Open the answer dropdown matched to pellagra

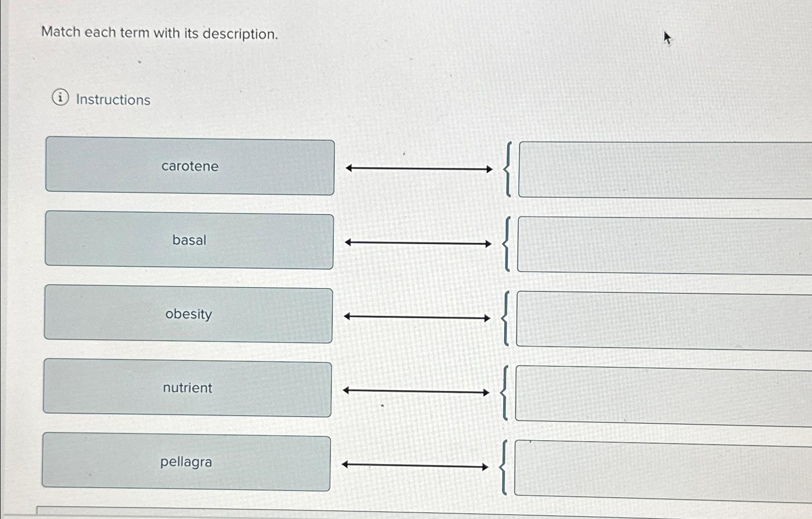tap(662, 466)
